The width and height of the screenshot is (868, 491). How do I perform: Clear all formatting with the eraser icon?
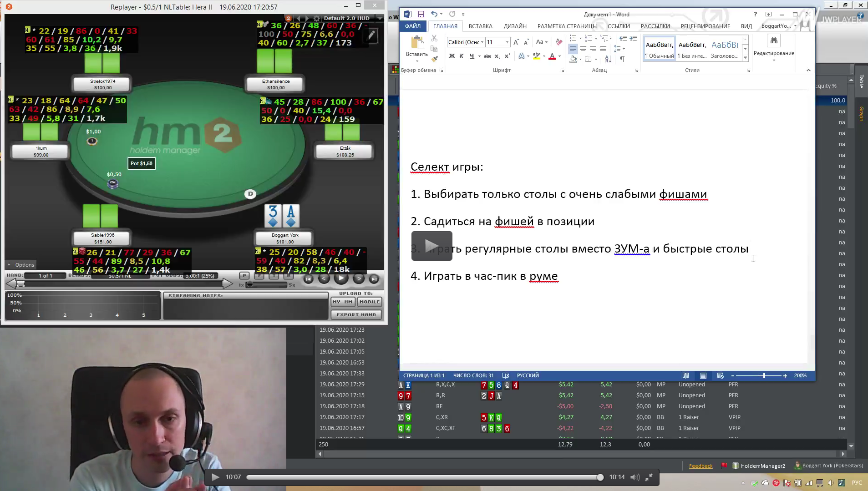click(559, 42)
